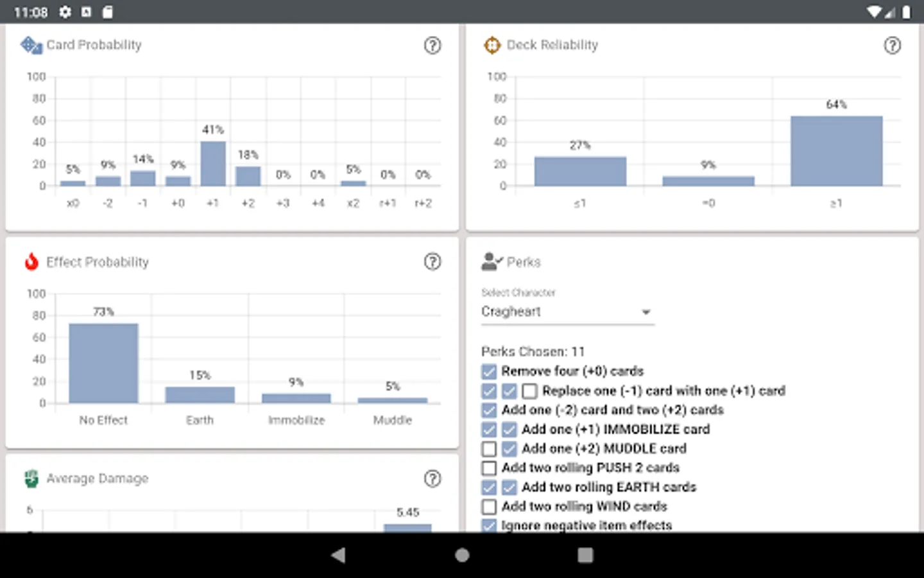Click the 'Average Damage' title text
The image size is (924, 578).
pyautogui.click(x=98, y=478)
